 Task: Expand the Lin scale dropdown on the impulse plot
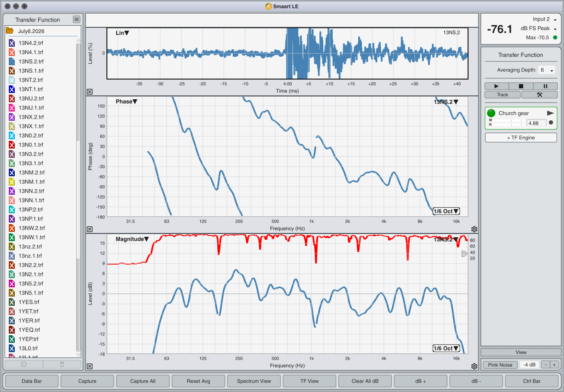[x=122, y=33]
